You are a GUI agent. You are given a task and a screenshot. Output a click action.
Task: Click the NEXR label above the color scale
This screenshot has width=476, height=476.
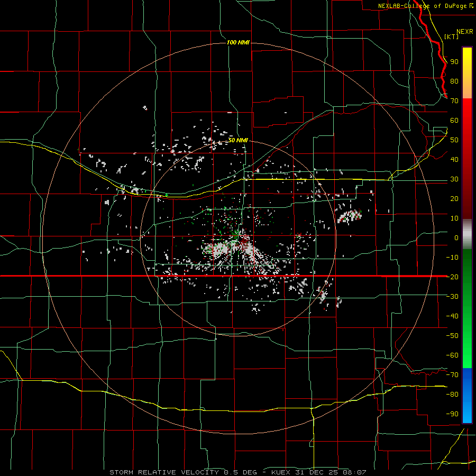click(464, 32)
